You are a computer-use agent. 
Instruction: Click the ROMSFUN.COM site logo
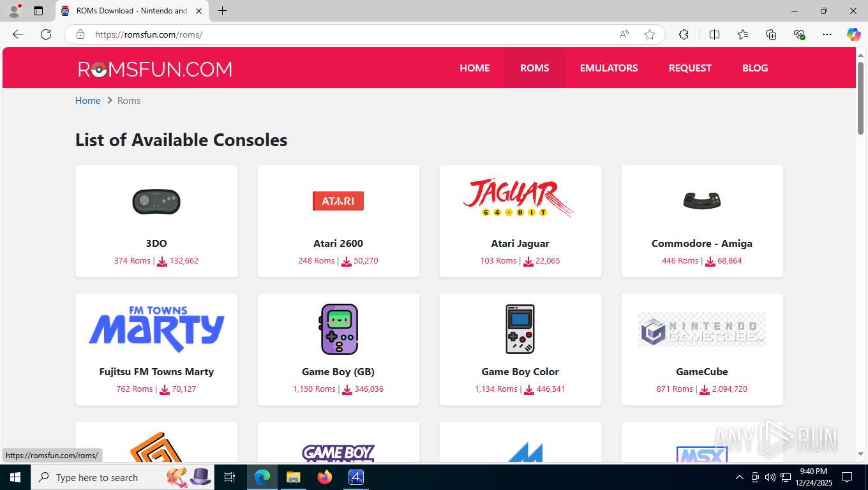click(x=155, y=69)
